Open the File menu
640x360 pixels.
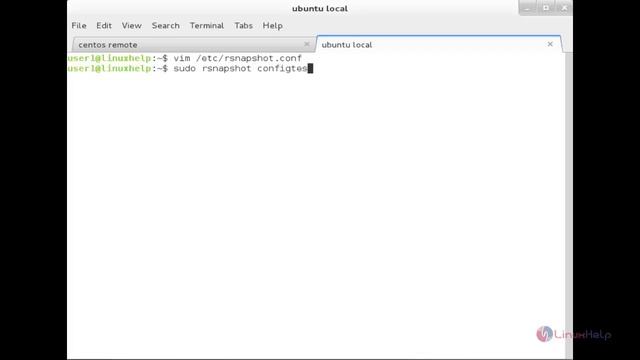coord(79,26)
